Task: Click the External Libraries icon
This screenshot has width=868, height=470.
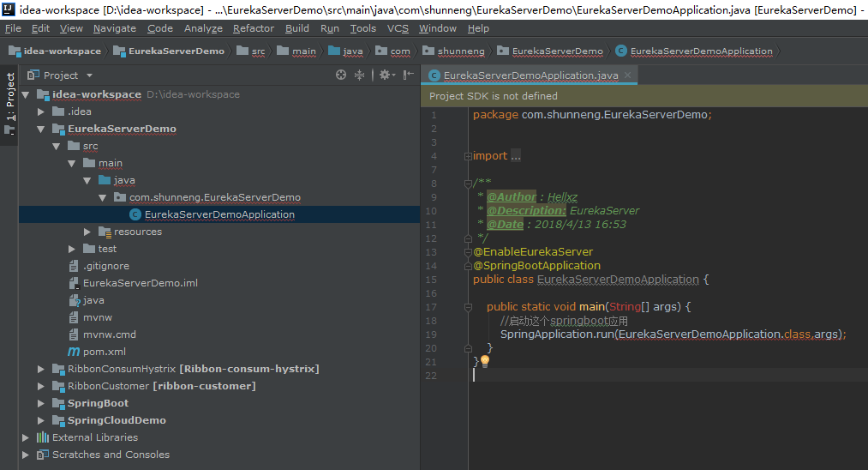Action: tap(43, 437)
